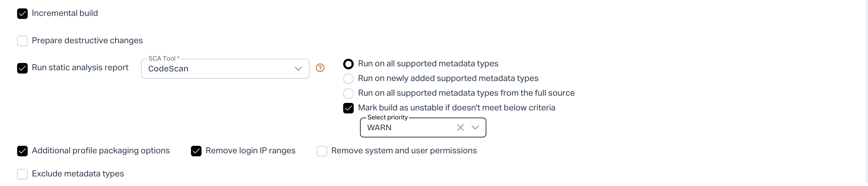
Task: Click the SCA Tool help question-mark icon
Action: [320, 68]
